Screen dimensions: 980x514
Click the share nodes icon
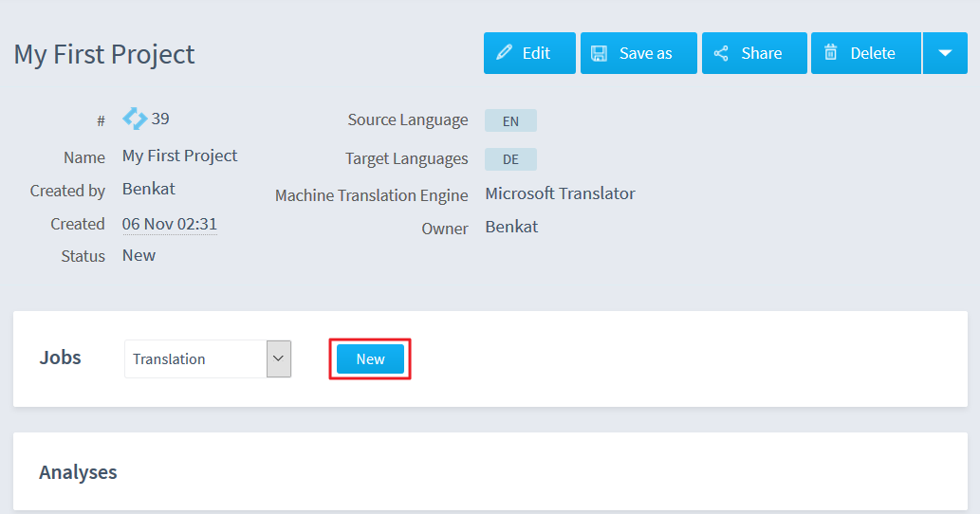pos(721,53)
